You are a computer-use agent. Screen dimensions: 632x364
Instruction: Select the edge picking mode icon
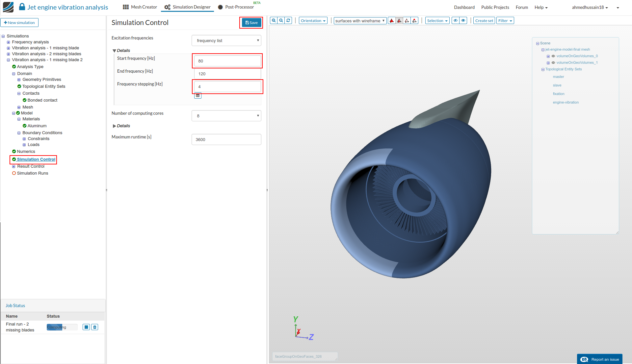coord(407,21)
